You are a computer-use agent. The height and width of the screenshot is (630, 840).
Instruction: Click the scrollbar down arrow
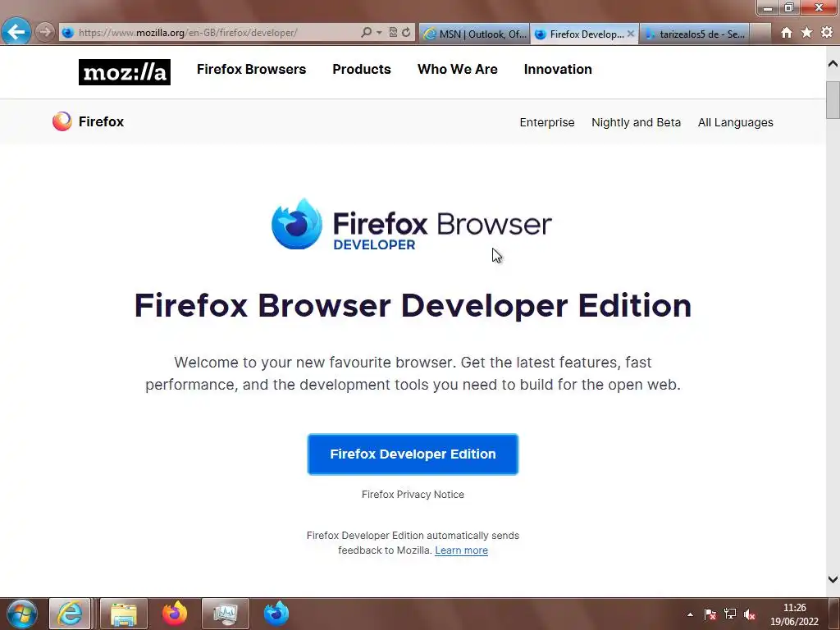(x=833, y=579)
